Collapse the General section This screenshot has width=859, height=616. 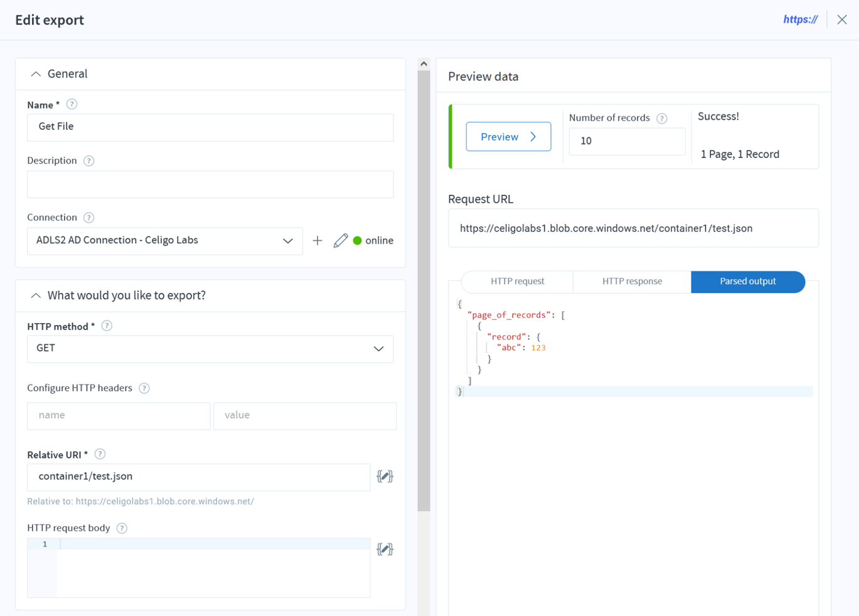[36, 74]
